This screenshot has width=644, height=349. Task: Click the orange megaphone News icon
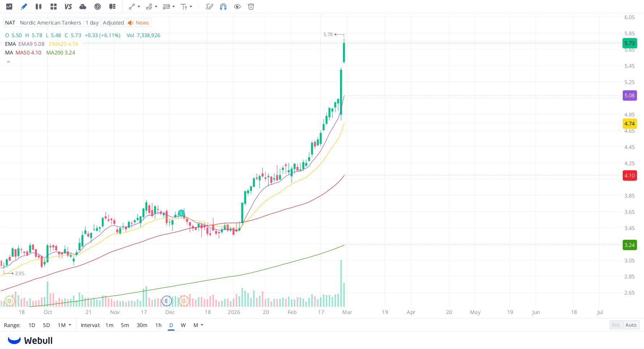click(131, 23)
